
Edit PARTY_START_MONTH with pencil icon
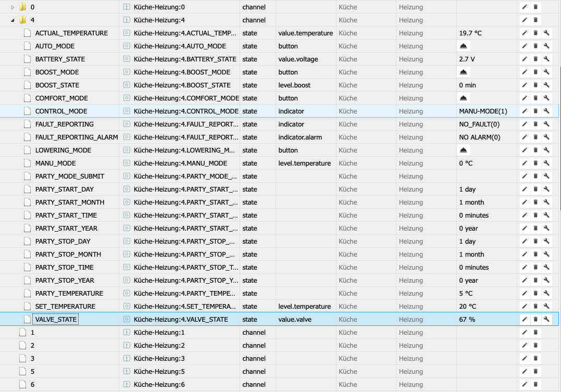(x=525, y=203)
